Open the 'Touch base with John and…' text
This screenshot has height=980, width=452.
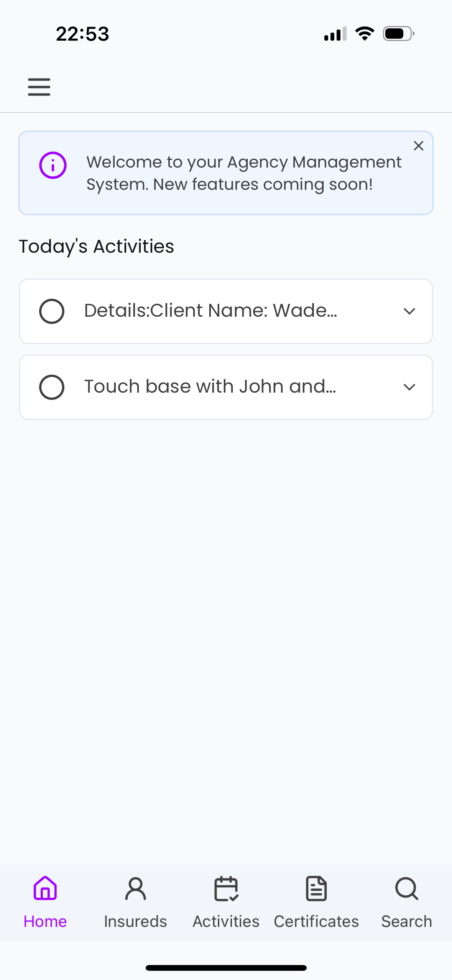[210, 386]
